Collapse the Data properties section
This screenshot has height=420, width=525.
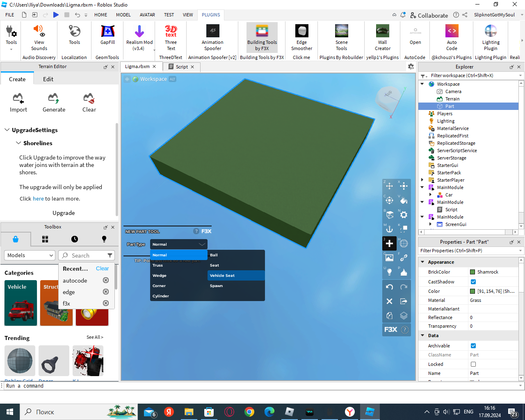click(423, 335)
